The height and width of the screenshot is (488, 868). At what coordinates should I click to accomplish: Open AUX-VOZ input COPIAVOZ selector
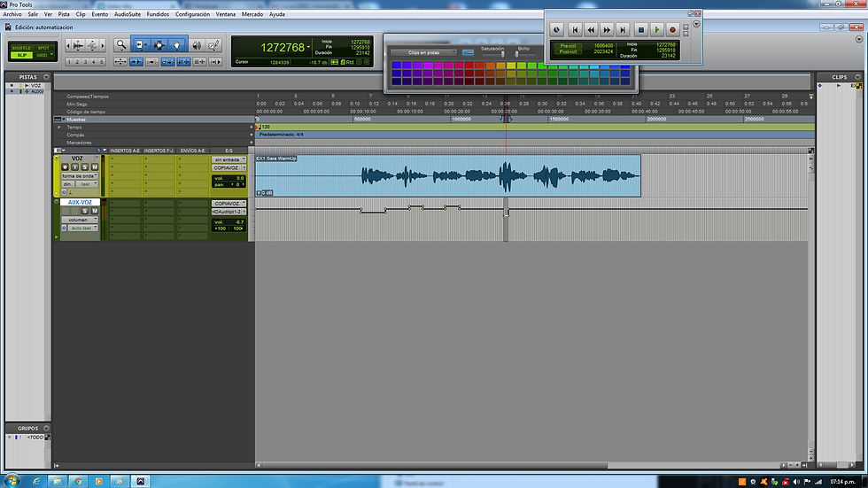(x=229, y=203)
